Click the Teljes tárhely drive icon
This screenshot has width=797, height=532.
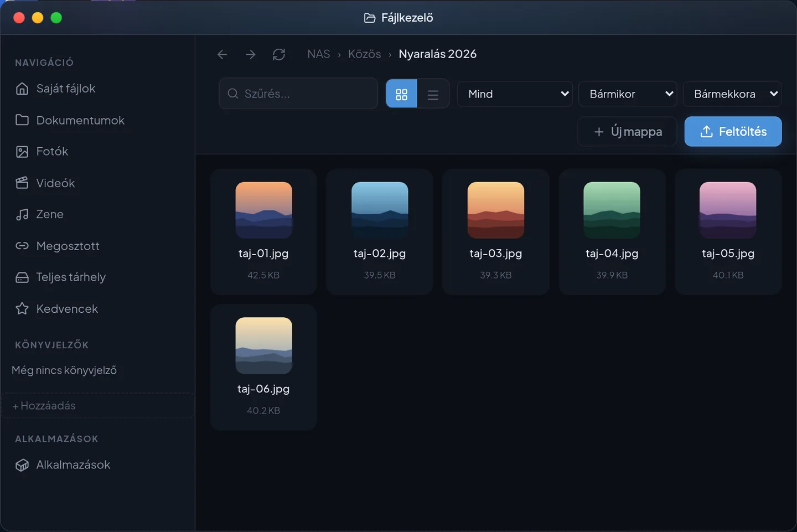(22, 277)
